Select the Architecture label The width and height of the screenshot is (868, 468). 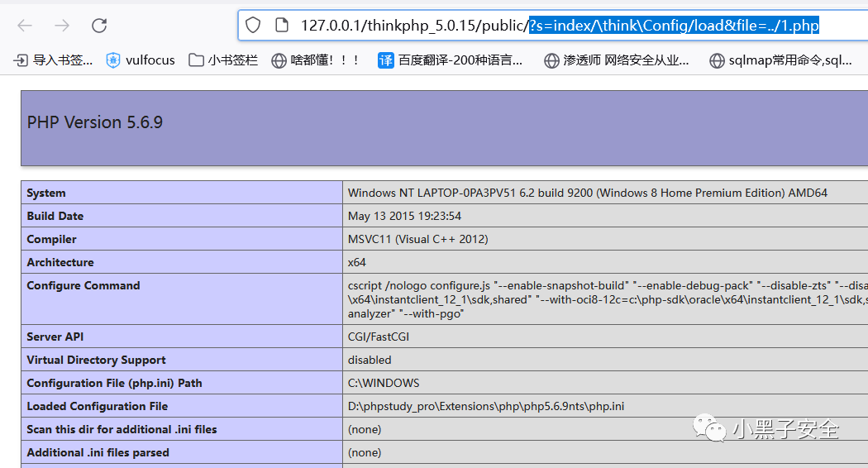coord(60,262)
